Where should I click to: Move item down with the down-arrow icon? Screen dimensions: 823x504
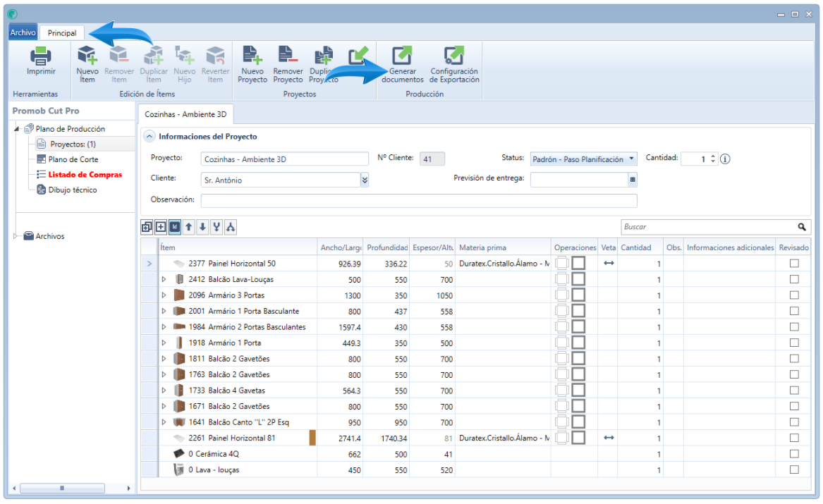coord(202,227)
